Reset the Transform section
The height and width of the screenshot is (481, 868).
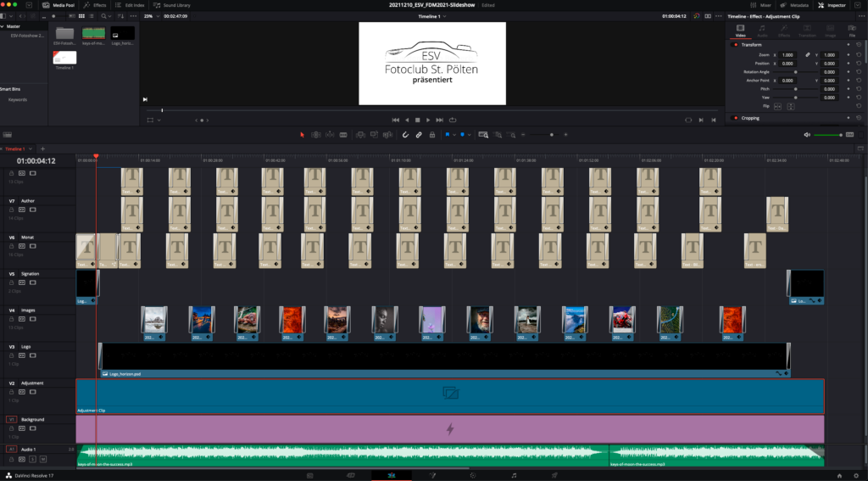859,45
